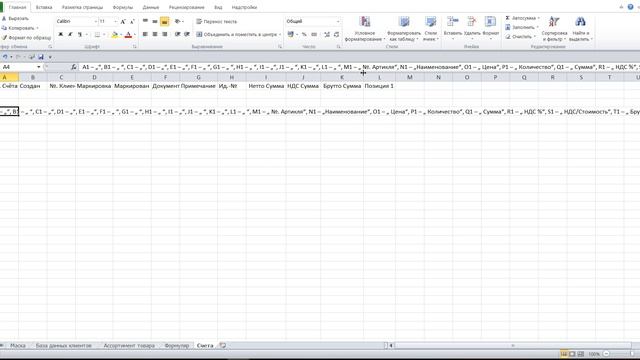Center cell text horizontally

pos(155,34)
